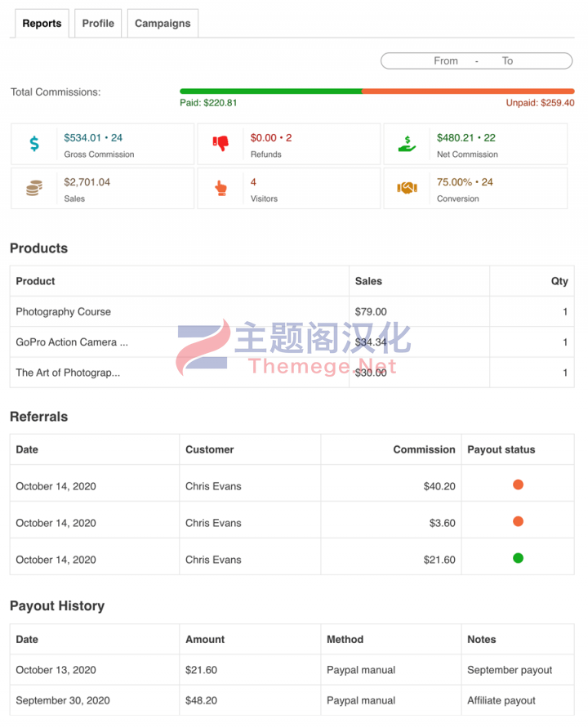Click the Visitors pointing hand icon
The height and width of the screenshot is (728, 588).
pyautogui.click(x=220, y=188)
